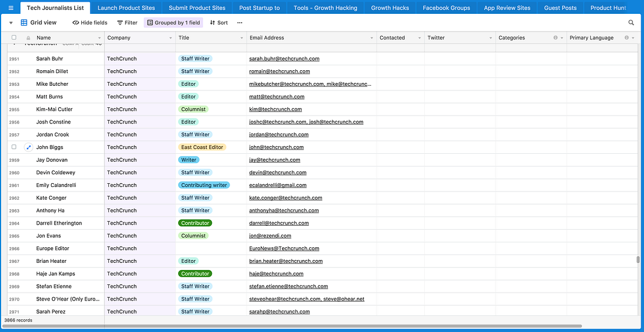Open Primary Language column dropdown arrow

[632, 38]
